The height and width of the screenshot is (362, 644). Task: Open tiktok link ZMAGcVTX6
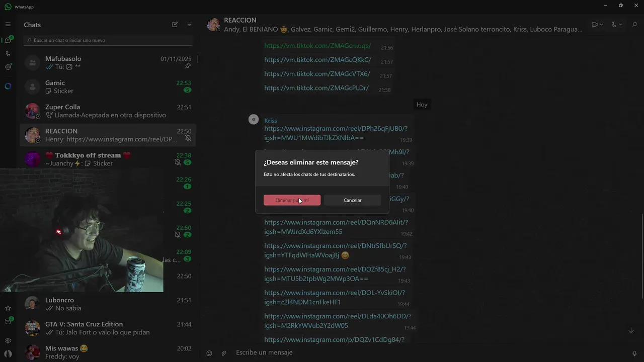pos(317,74)
